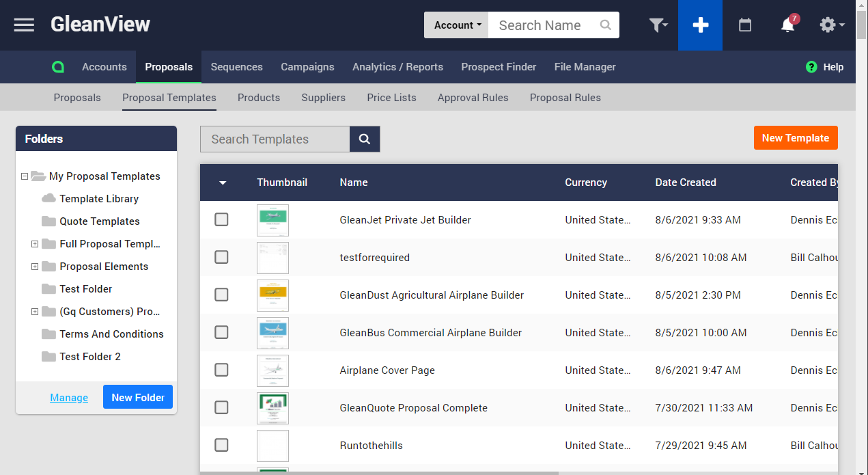This screenshot has height=475, width=868.
Task: Switch to the Proposals sub-tab
Action: pos(77,98)
